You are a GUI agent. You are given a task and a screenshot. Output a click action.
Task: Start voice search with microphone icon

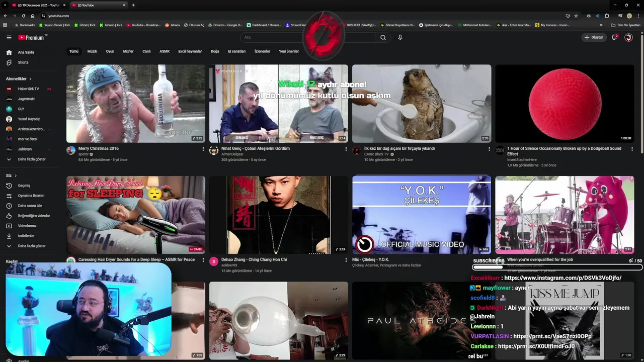pyautogui.click(x=400, y=37)
